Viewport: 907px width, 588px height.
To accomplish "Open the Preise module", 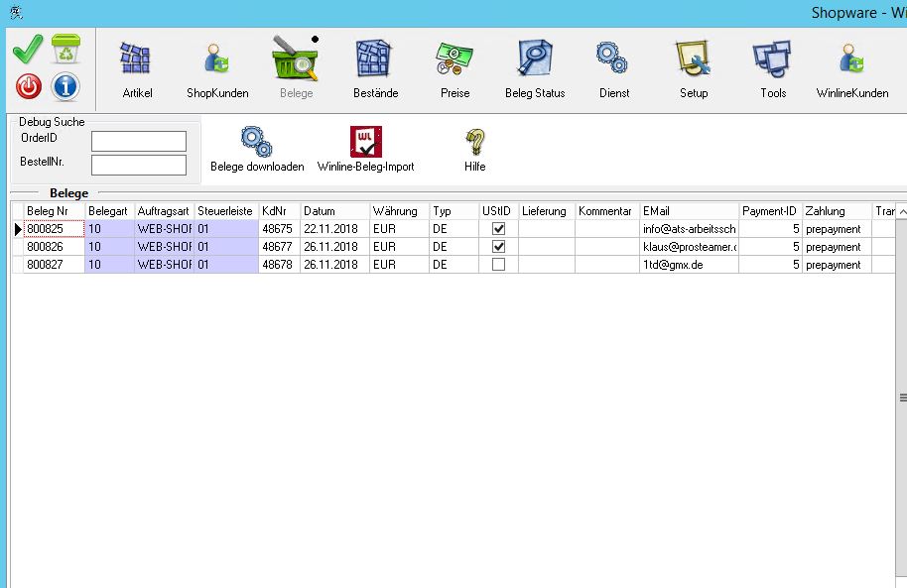I will 454,69.
